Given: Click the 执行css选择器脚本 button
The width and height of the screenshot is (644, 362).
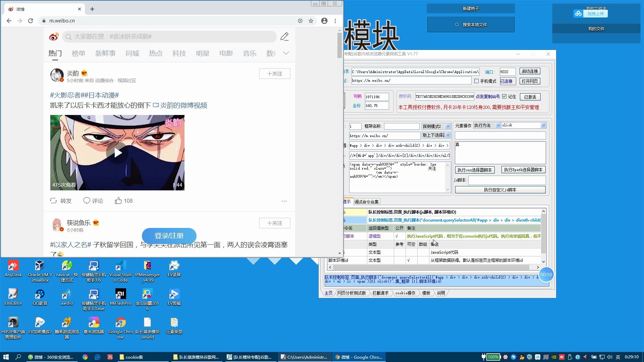Looking at the screenshot, I should [x=475, y=170].
